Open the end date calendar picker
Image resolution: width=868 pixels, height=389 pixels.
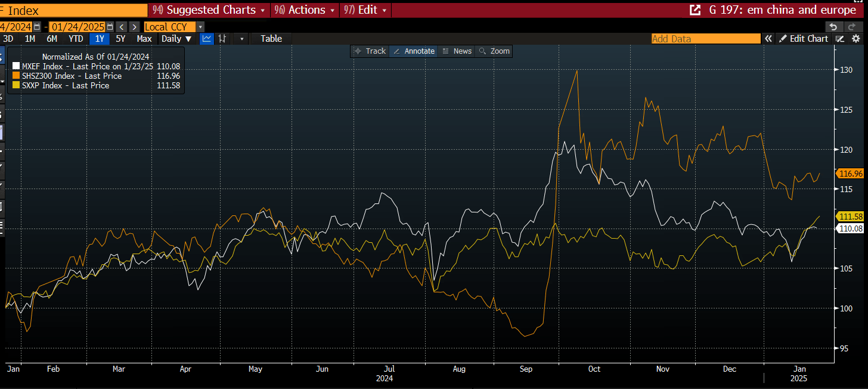coord(110,27)
